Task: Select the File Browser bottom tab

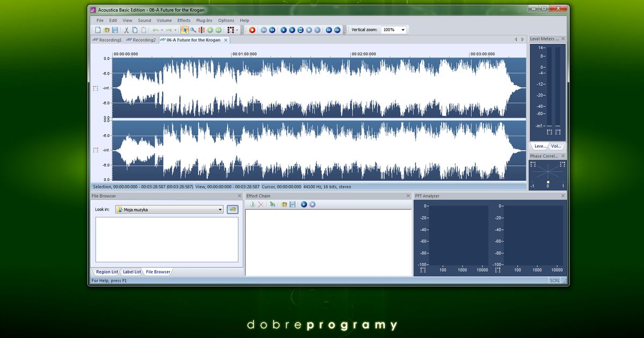Action: pyautogui.click(x=158, y=272)
